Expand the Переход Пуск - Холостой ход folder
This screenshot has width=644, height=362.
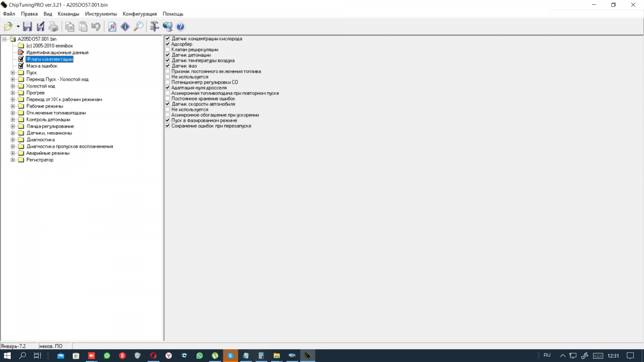(x=13, y=79)
